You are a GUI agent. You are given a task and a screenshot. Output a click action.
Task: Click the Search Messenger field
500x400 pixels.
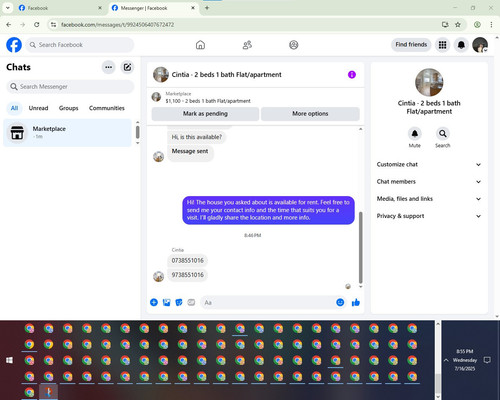[70, 87]
